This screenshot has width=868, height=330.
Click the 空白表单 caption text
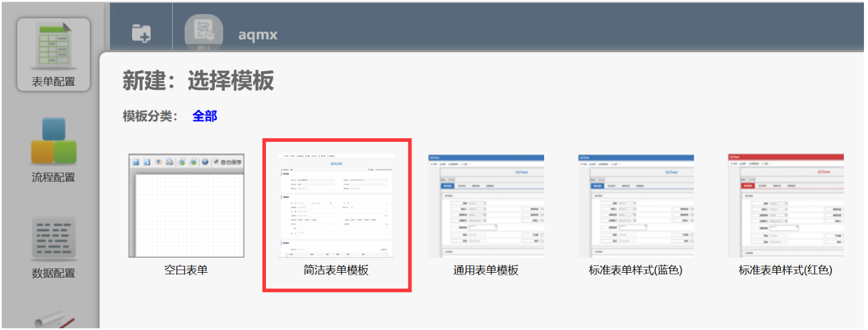click(x=186, y=270)
